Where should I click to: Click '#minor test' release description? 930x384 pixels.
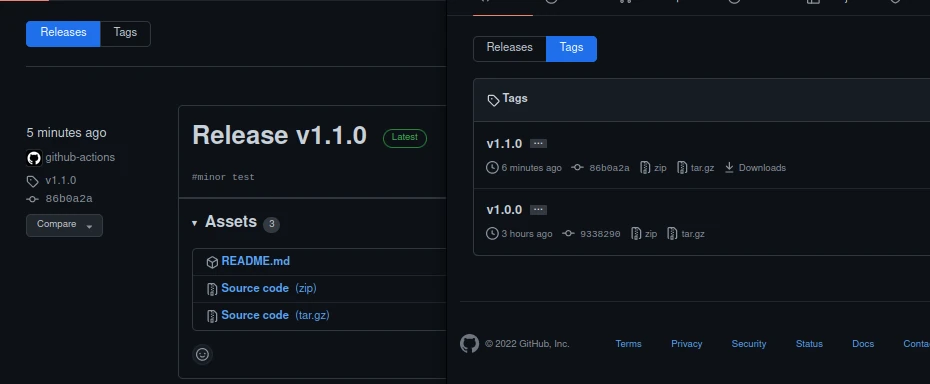[223, 177]
